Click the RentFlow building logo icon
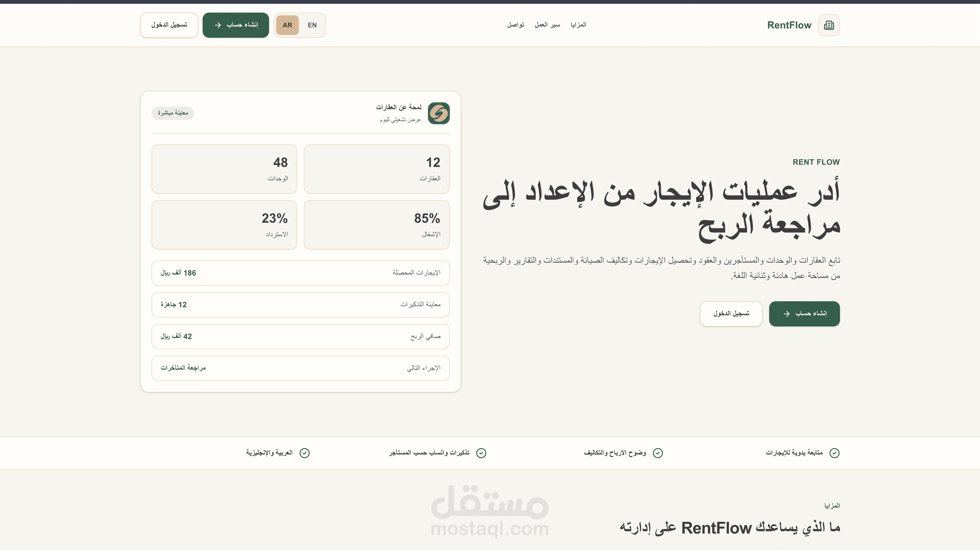 [x=829, y=25]
